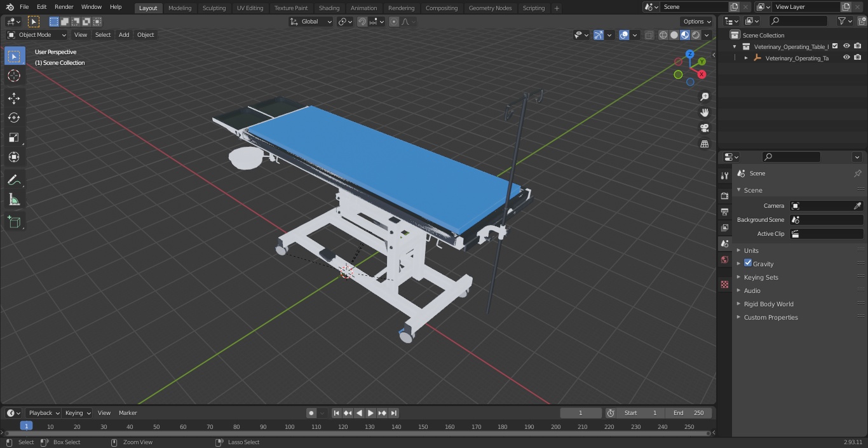This screenshot has width=868, height=448.
Task: Toggle the camera view icon
Action: coord(704,128)
